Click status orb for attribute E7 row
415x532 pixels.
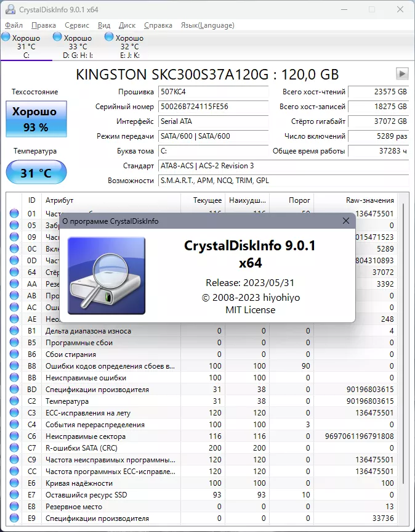point(14,495)
